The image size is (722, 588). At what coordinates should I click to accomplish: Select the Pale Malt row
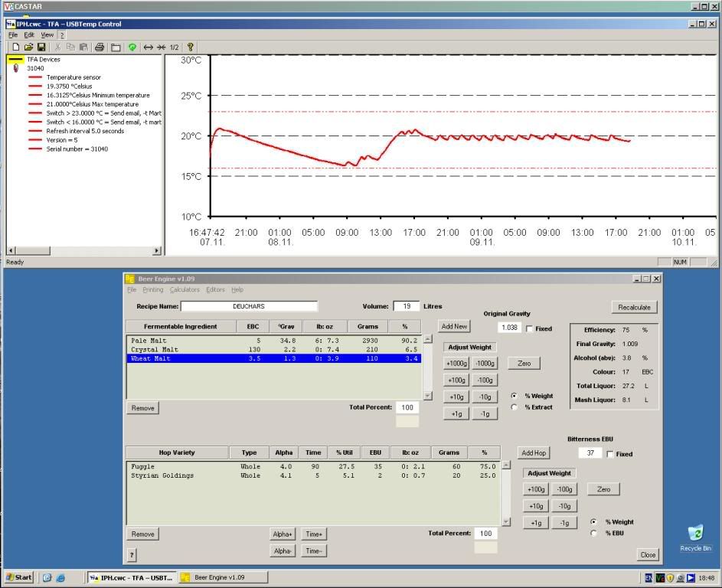pyautogui.click(x=274, y=341)
